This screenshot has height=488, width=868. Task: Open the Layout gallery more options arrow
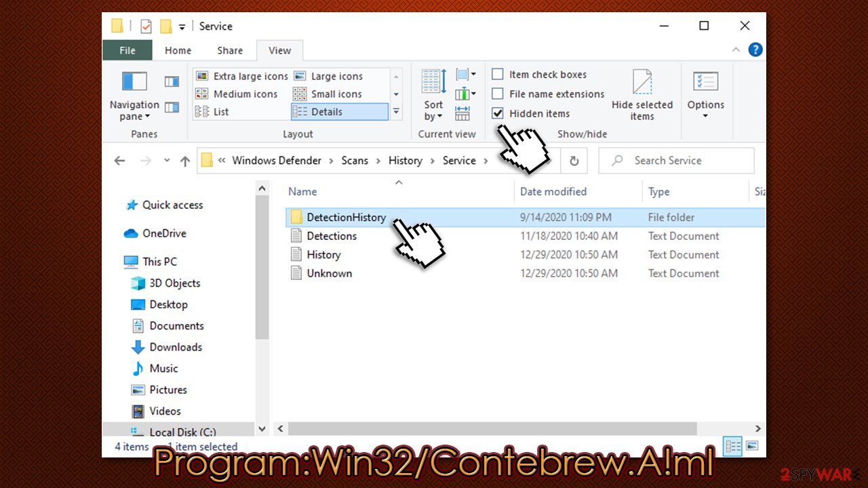(x=395, y=112)
